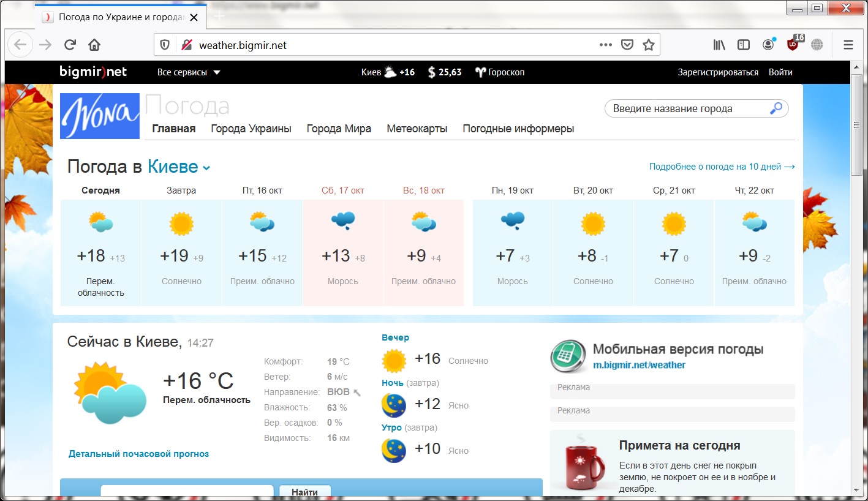The image size is (868, 501).
Task: Click the Зарегистрироваться link
Action: tap(717, 72)
